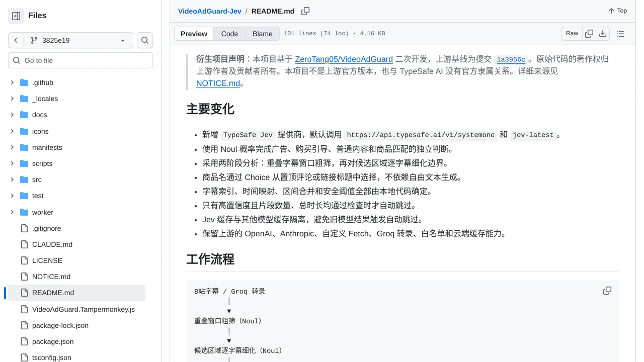Screen dimensions: 644x362
Task: Click the '101 lines (74 loc)' file info
Action: tap(316, 34)
